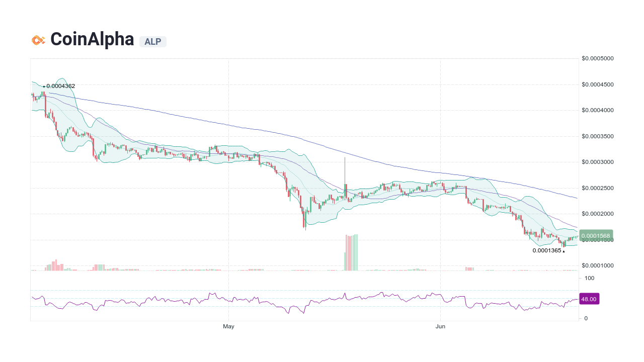Select the triangle arrow beside 0.0001365

563,250
